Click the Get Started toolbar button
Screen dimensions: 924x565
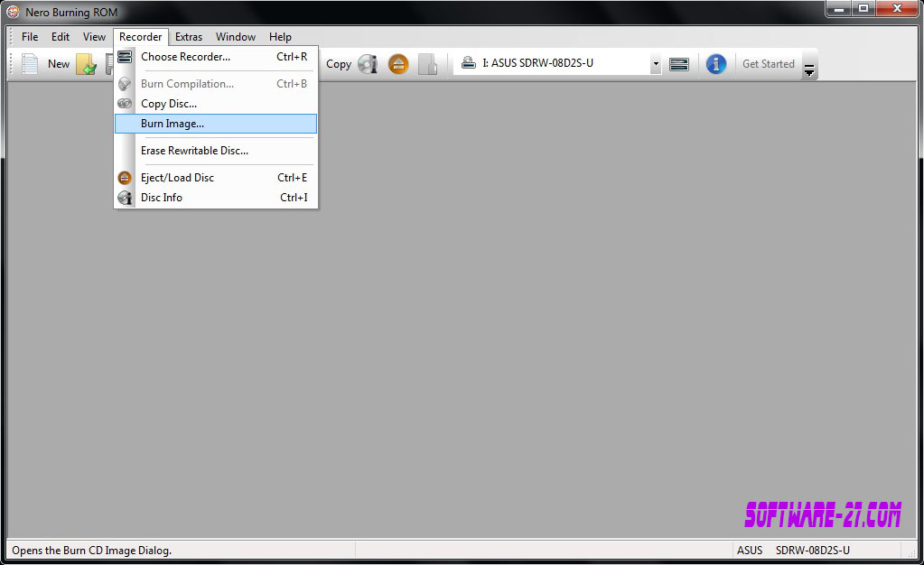coord(769,63)
